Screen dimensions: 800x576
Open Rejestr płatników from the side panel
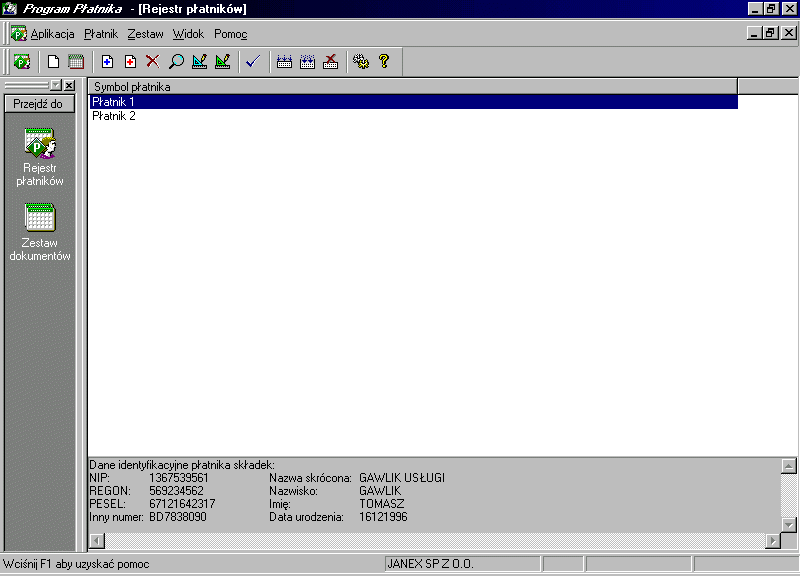[x=40, y=158]
